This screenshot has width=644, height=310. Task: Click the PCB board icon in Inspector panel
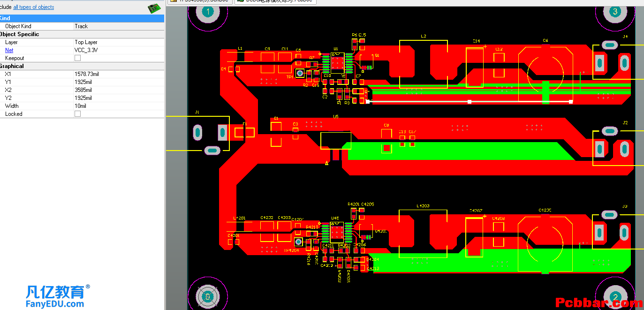(x=154, y=8)
